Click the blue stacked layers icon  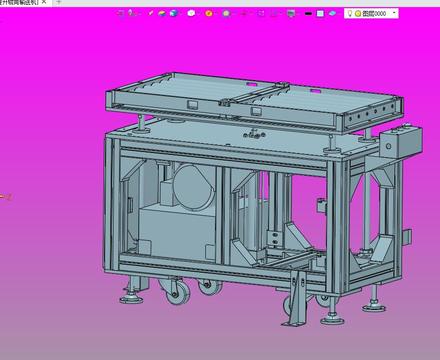click(x=332, y=13)
